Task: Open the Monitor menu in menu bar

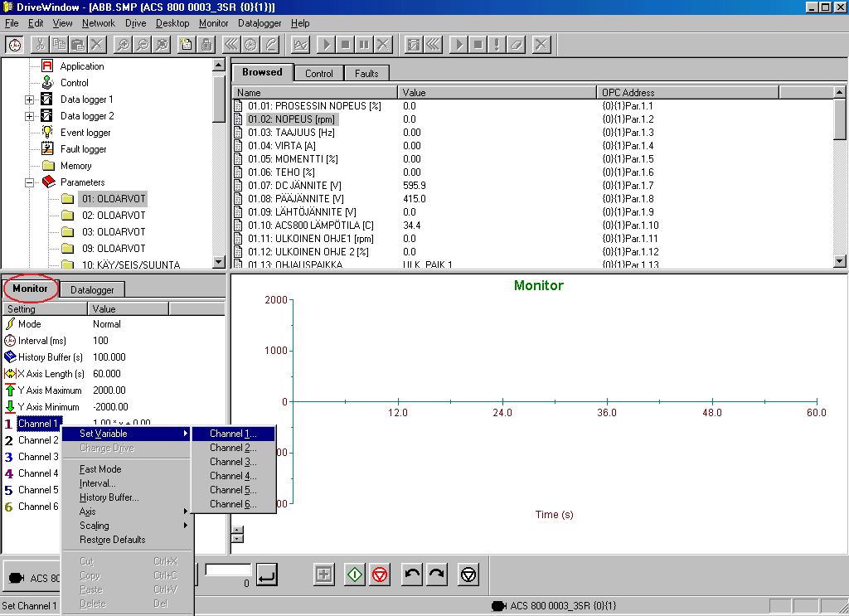Action: coord(213,23)
